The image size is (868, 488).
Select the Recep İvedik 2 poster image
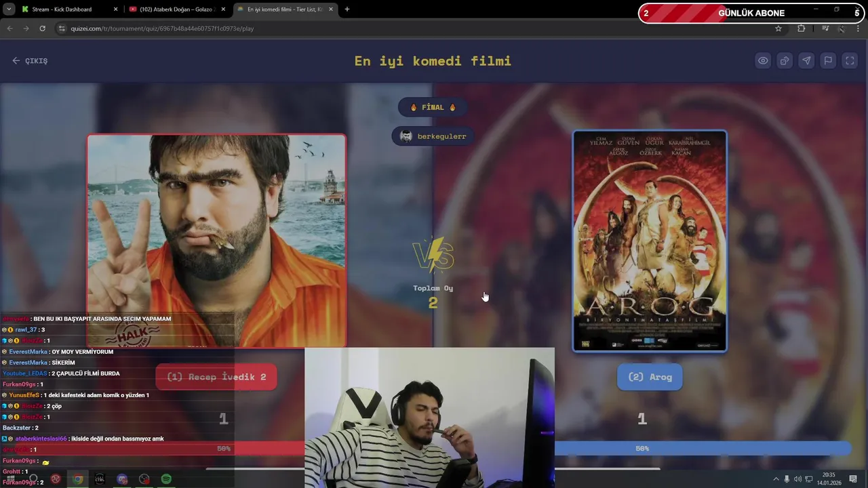[216, 241]
